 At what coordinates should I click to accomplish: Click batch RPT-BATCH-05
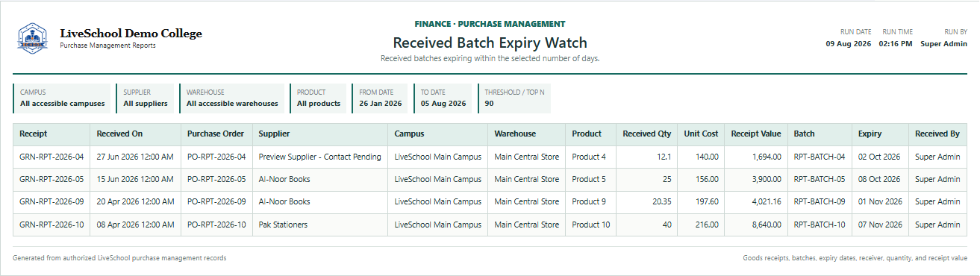click(820, 180)
